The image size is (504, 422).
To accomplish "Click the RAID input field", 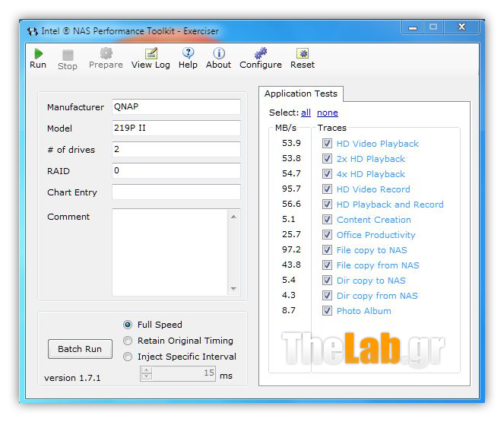I will coord(176,170).
